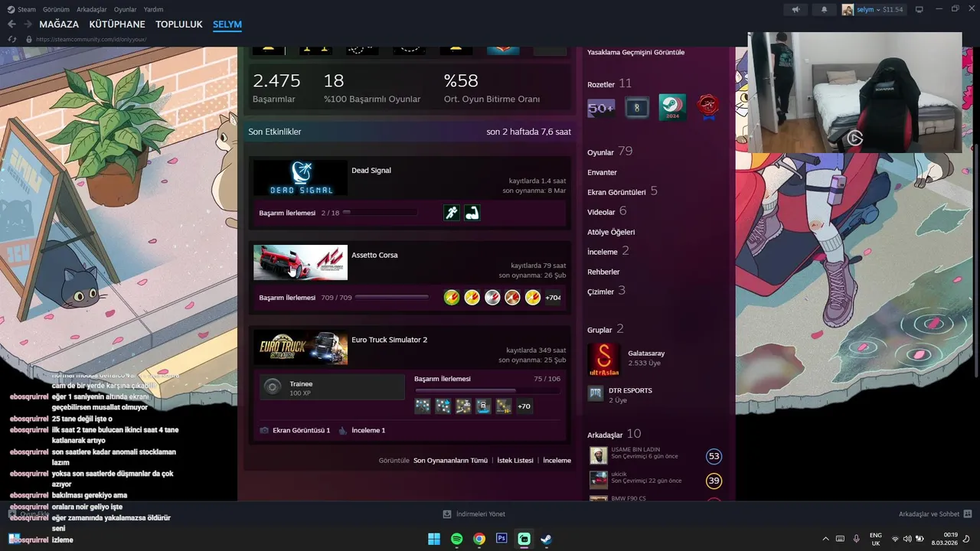
Task: Click the Galatasaray ultrAslan group avatar
Action: (603, 360)
